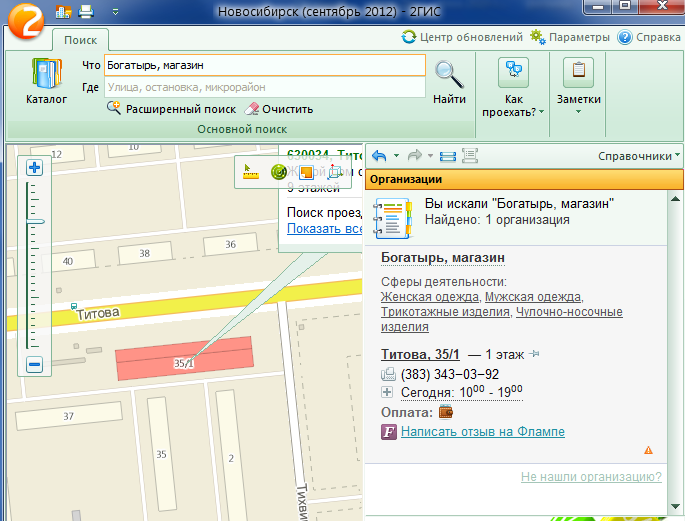685x521 pixels.
Task: Expand the Как проехать dropdown arrow
Action: tap(542, 112)
